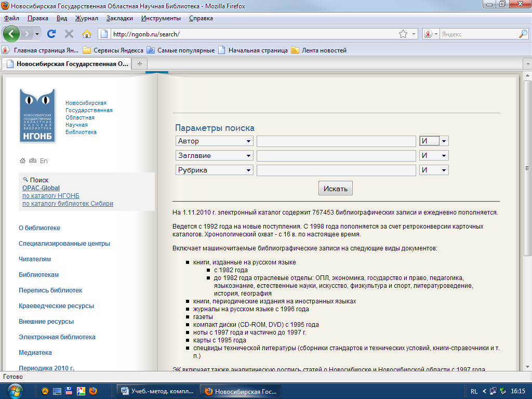The image size is (532, 399).
Task: Open the И operator dropdown for Рубрика
Action: (x=434, y=170)
